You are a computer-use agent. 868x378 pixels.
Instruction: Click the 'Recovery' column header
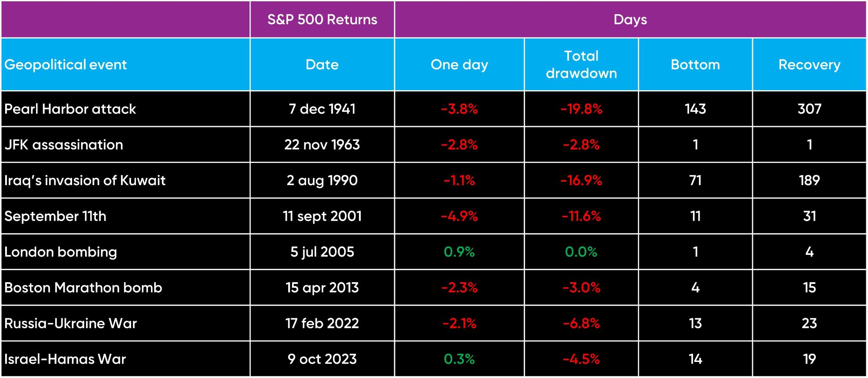click(x=809, y=65)
